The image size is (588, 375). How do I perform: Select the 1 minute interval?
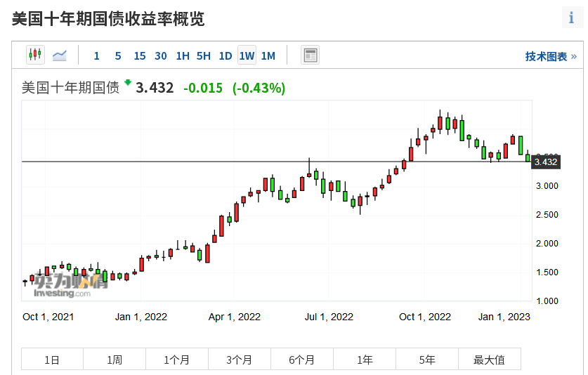(96, 56)
